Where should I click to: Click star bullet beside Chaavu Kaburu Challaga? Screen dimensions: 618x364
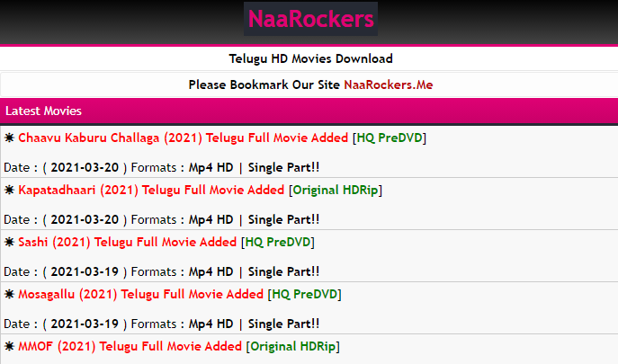pos(10,138)
